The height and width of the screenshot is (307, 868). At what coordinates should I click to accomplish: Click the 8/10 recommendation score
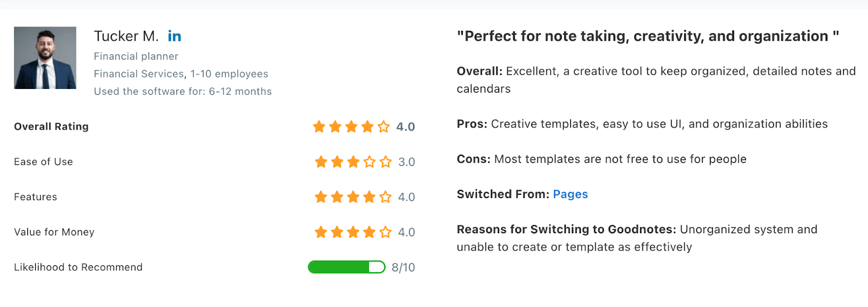(403, 267)
